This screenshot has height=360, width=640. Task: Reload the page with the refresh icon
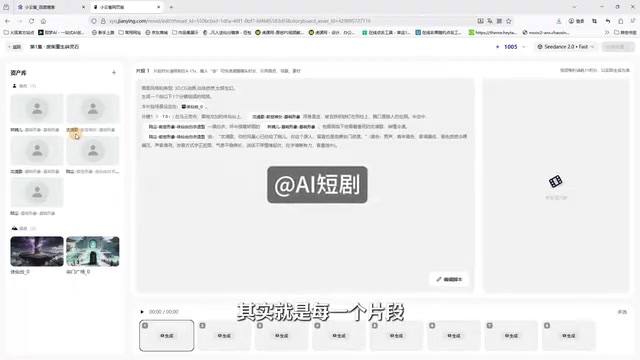(x=31, y=21)
